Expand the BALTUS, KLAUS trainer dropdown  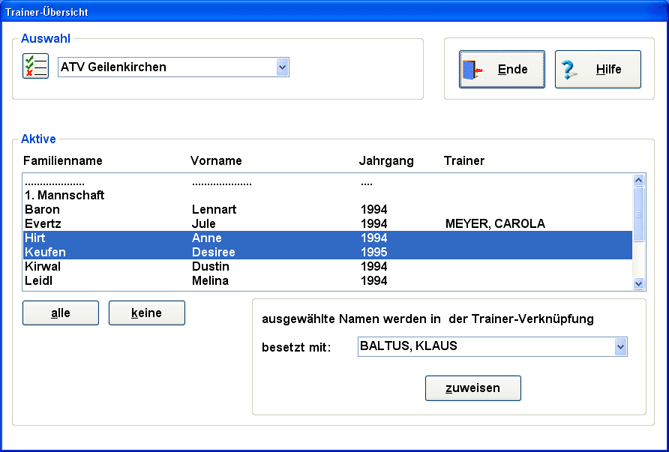[x=620, y=346]
